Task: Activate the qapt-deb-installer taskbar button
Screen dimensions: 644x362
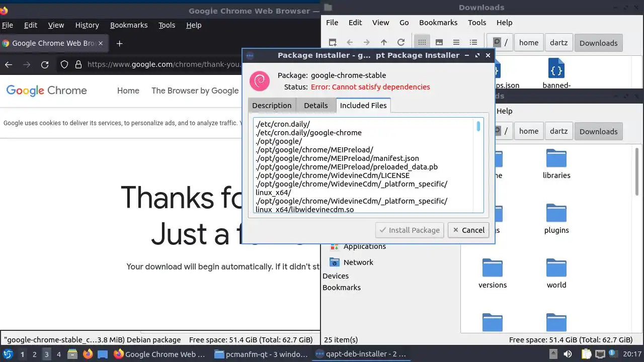Action: pos(360,354)
